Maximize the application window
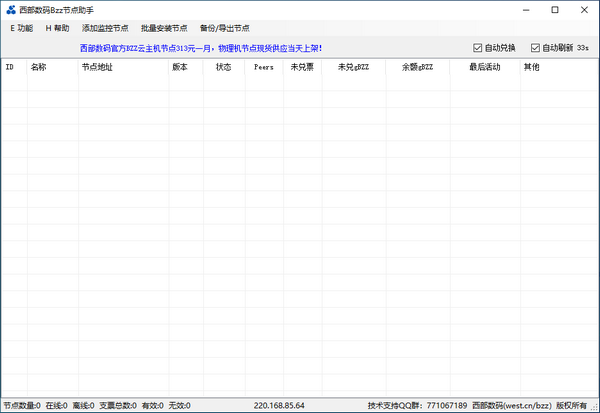600x413 pixels. tap(554, 9)
